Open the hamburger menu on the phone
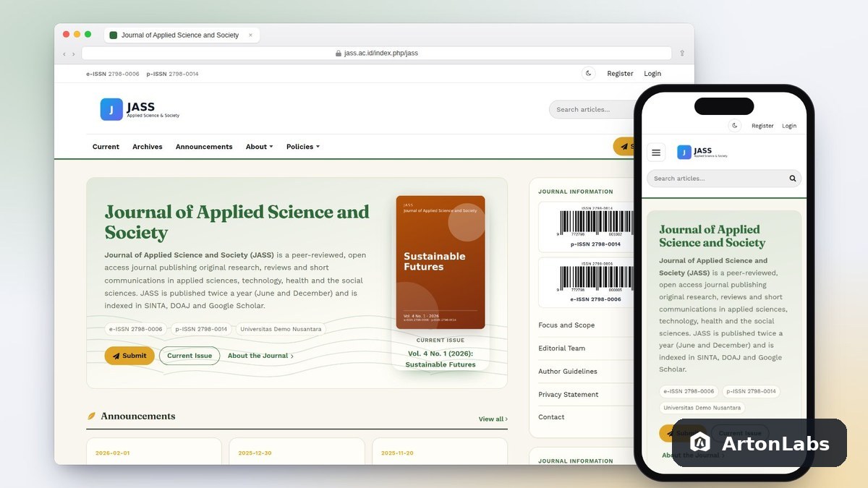Image resolution: width=868 pixels, height=488 pixels. 656,153
